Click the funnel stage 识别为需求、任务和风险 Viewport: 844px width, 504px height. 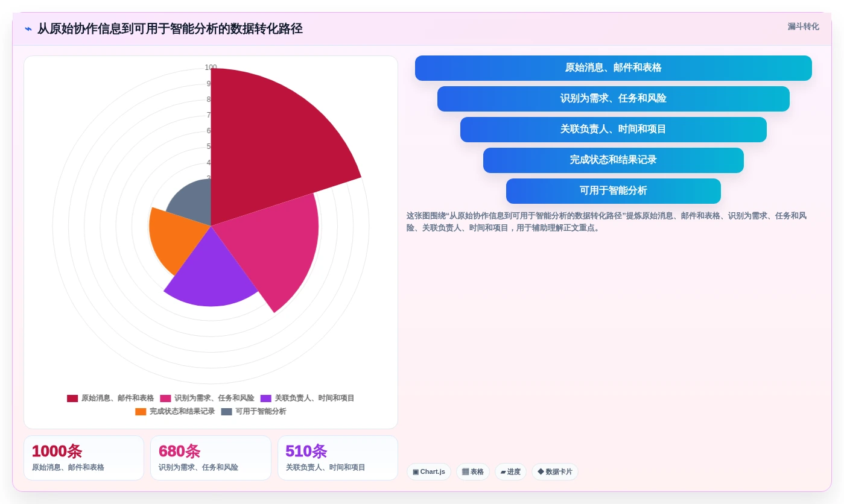[x=613, y=99]
